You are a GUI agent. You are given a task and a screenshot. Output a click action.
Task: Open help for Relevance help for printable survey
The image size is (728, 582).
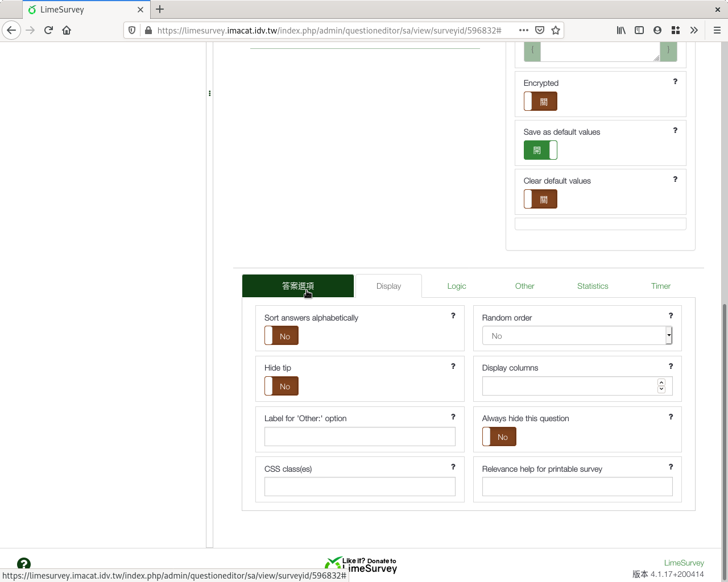pyautogui.click(x=671, y=467)
